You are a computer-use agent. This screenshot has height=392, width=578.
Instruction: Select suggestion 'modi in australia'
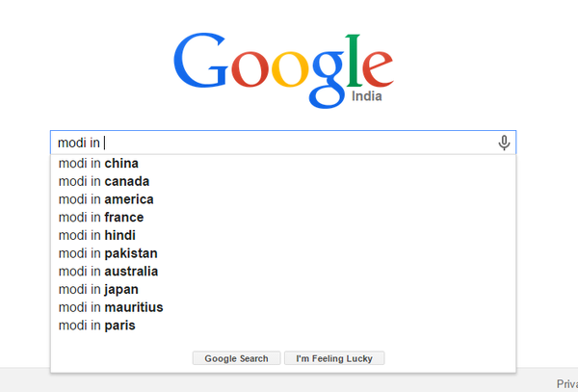coord(283,272)
